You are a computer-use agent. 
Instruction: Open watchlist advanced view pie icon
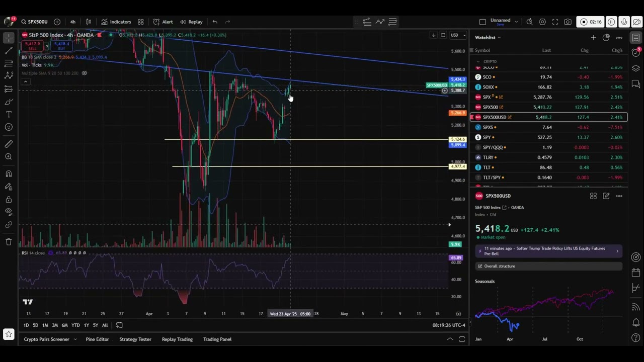pyautogui.click(x=606, y=37)
